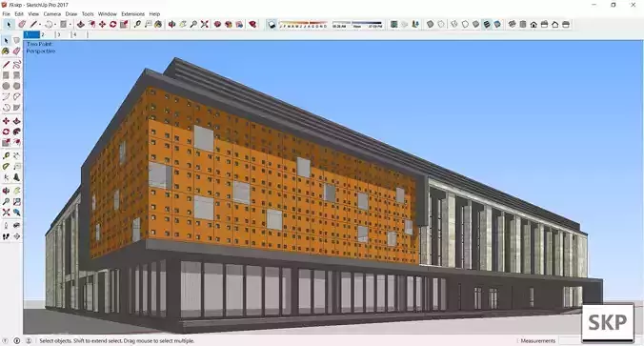
Task: Select the Dimensions tool in left palette
Action: [16, 155]
